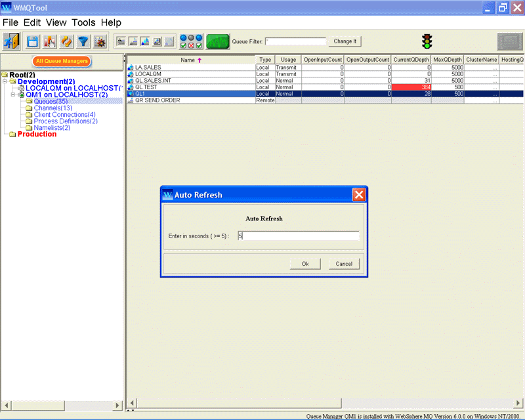
Task: Select the QL.TEST queue name
Action: (x=146, y=87)
